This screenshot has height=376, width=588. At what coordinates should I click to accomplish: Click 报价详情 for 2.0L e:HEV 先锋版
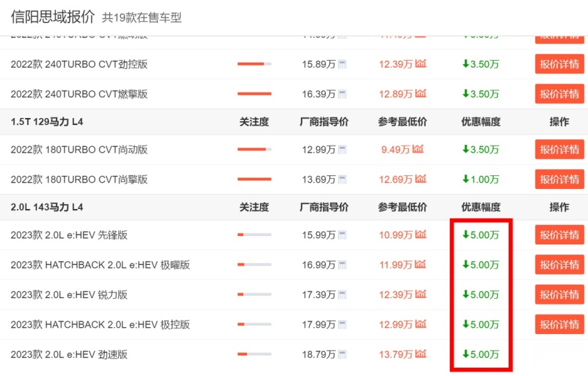pos(560,235)
